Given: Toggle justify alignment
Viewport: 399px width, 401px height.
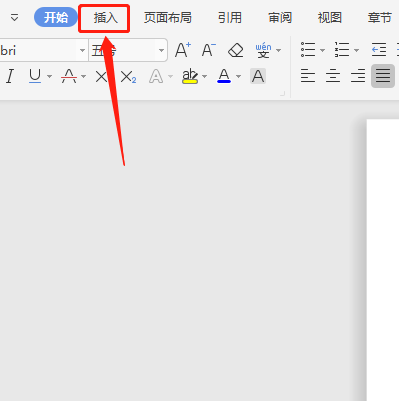Looking at the screenshot, I should tap(383, 76).
